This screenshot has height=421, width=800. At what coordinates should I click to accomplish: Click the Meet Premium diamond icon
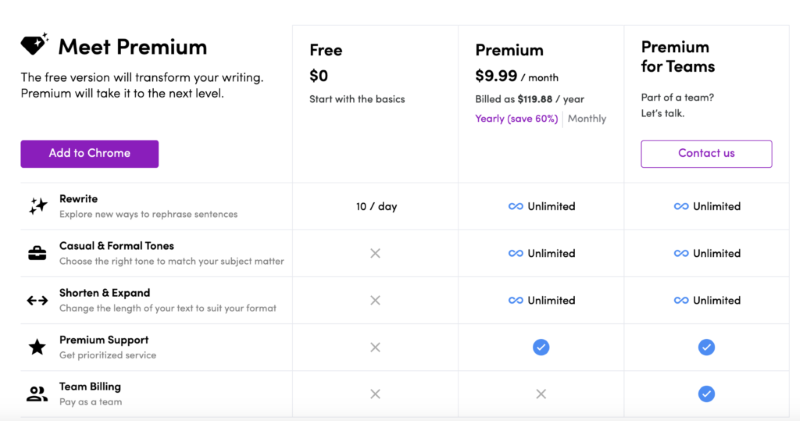pyautogui.click(x=34, y=44)
